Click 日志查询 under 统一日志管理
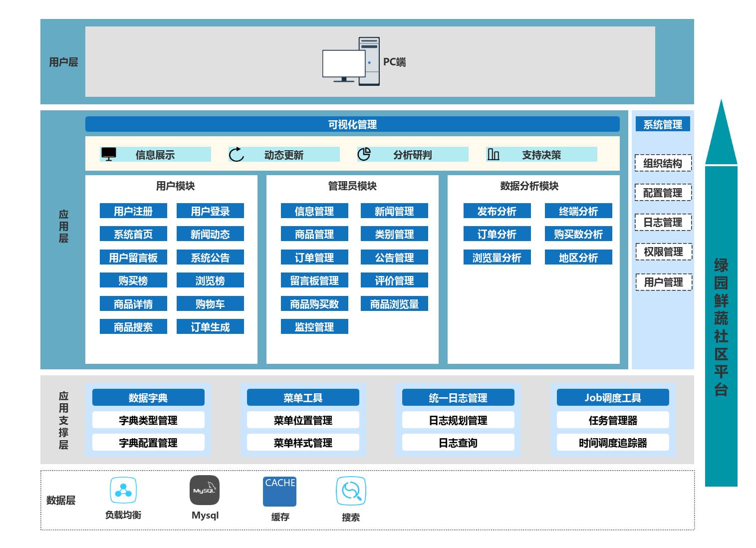Image resolution: width=756 pixels, height=548 pixels. pyautogui.click(x=458, y=443)
